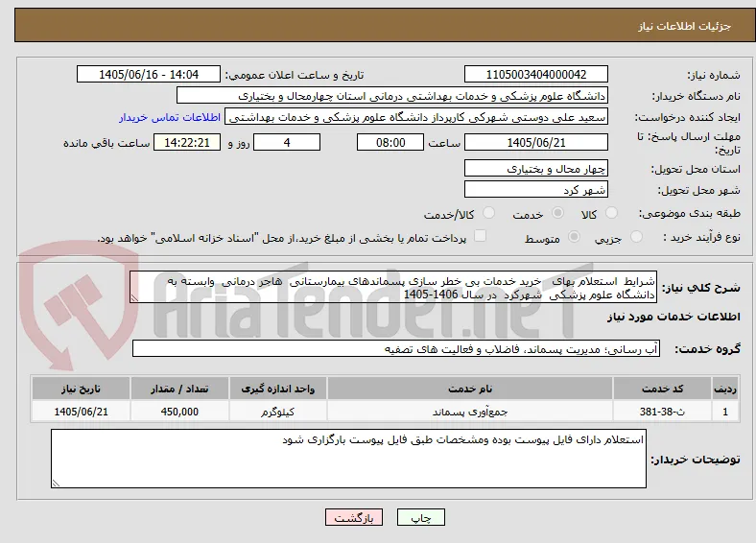Click the request creator name field
Screen dimensions: 756x543
click(416, 117)
